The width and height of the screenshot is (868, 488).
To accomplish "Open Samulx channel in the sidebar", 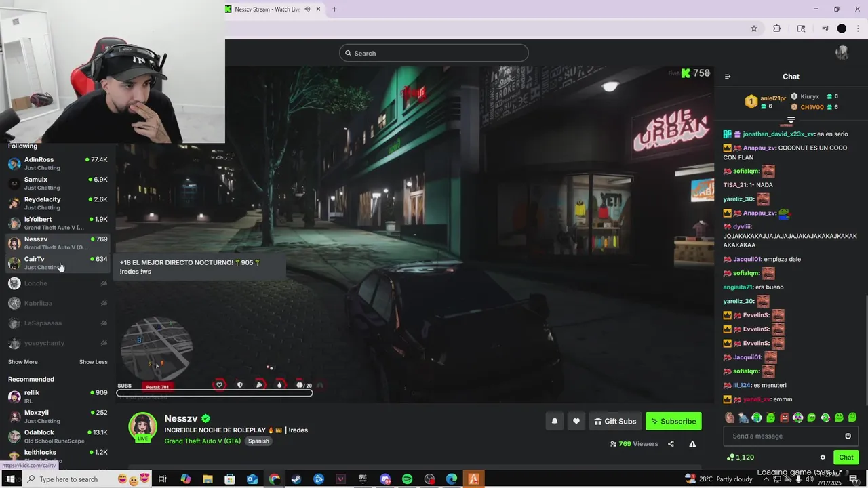I will click(x=58, y=183).
